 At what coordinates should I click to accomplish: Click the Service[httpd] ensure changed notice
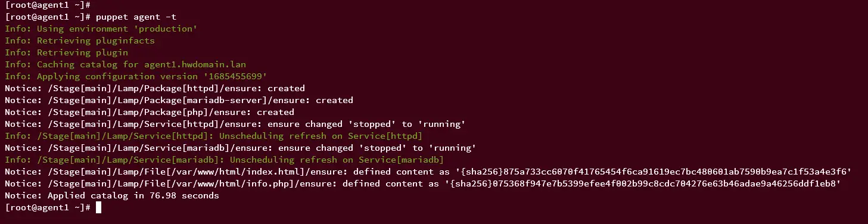[235, 124]
